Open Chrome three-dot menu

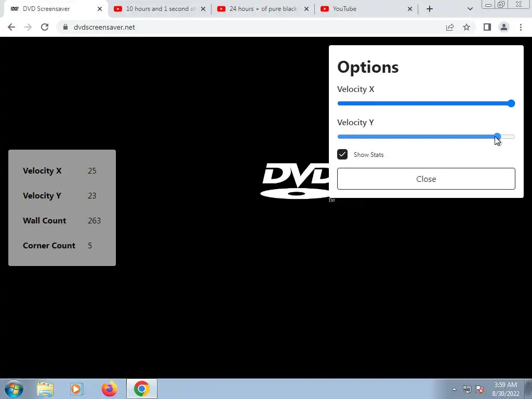pos(521,27)
